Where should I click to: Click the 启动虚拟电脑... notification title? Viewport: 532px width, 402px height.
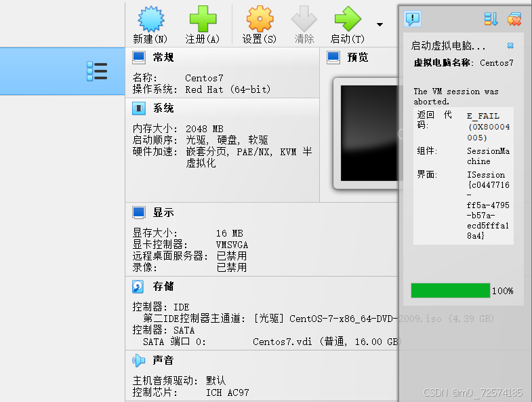coord(448,45)
